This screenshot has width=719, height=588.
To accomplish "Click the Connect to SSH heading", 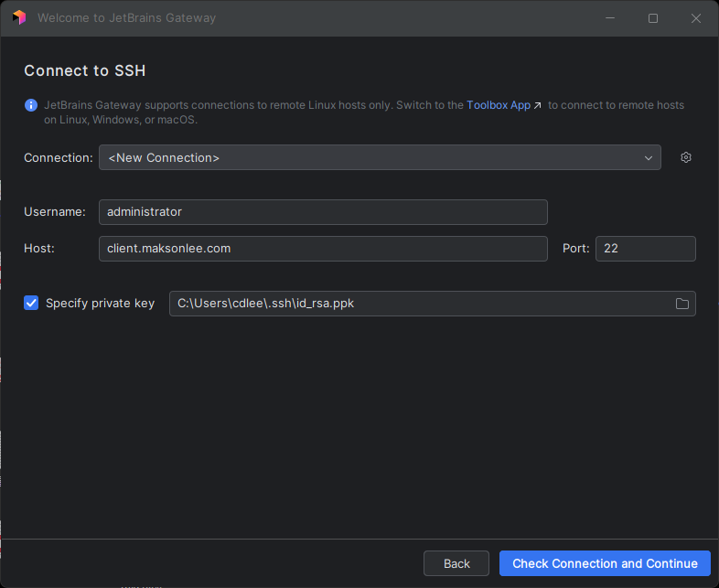I will pyautogui.click(x=85, y=70).
